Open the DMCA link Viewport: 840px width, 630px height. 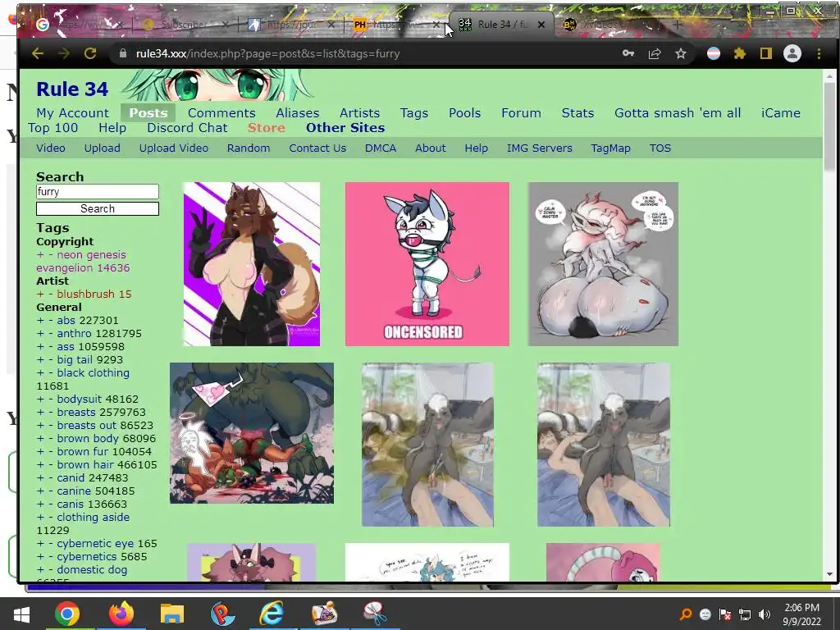pyautogui.click(x=381, y=148)
